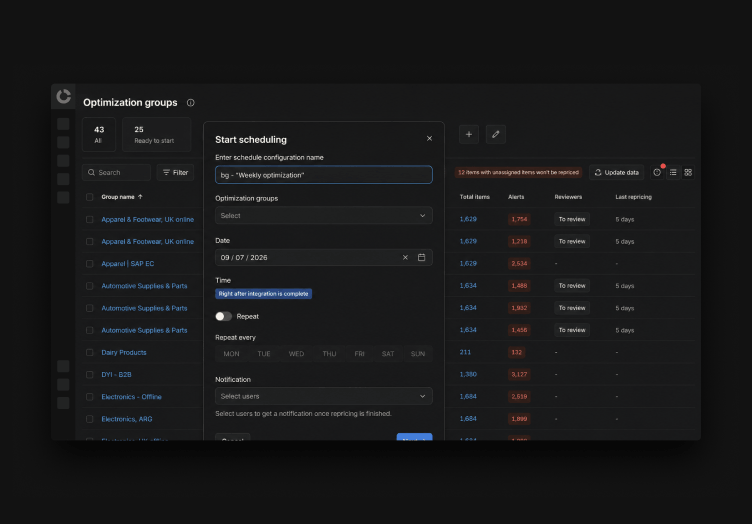Open info icon beside Optimization groups title
Viewport: 752px width, 524px height.
tap(190, 103)
